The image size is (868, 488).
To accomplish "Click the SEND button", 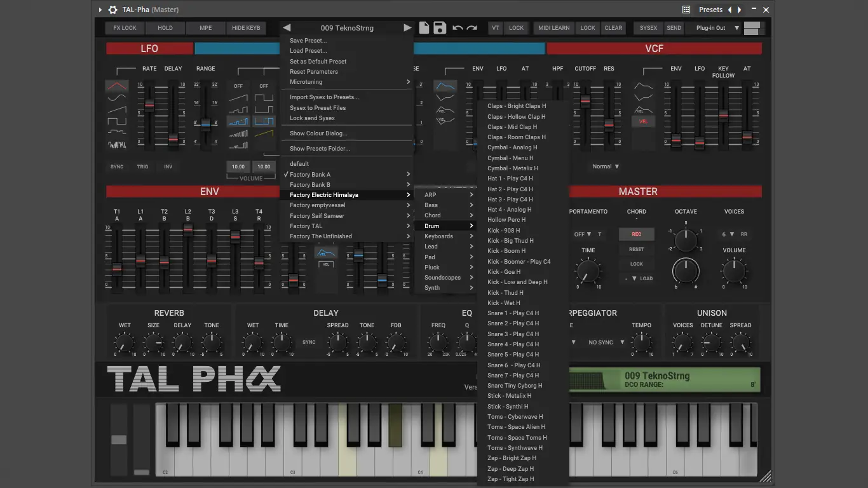I will tap(674, 28).
